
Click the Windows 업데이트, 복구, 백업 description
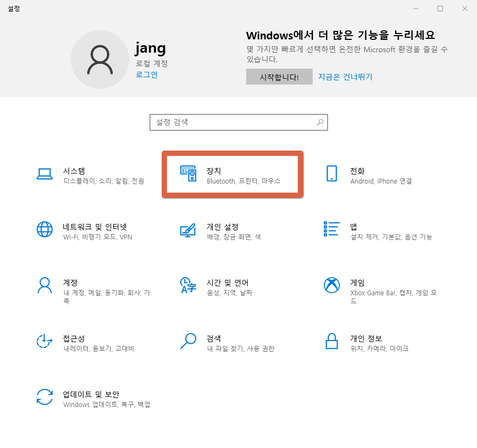click(x=107, y=404)
